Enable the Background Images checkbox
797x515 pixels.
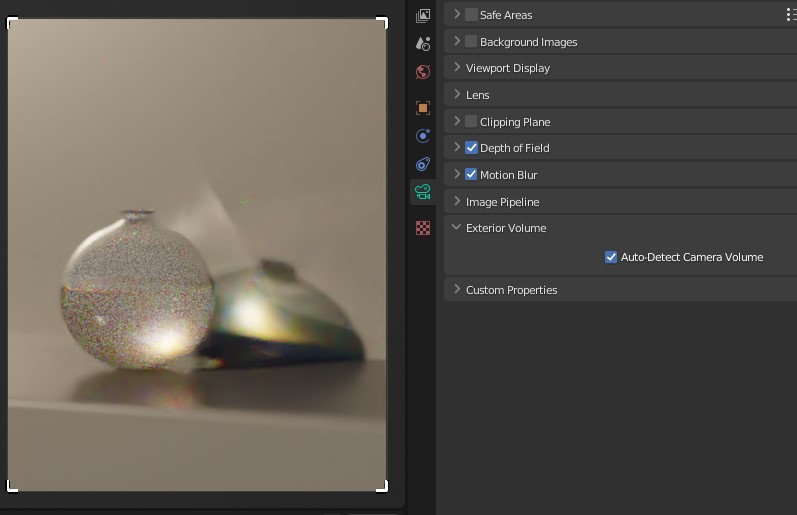coord(471,42)
